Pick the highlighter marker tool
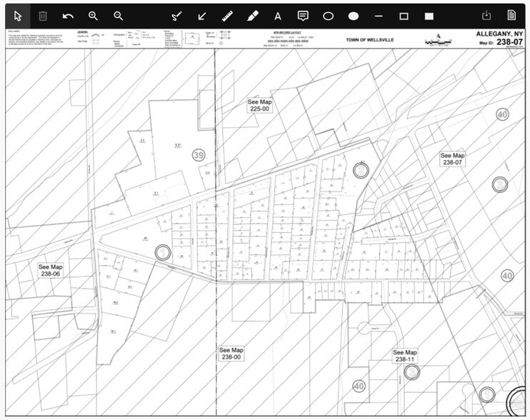 tap(252, 16)
